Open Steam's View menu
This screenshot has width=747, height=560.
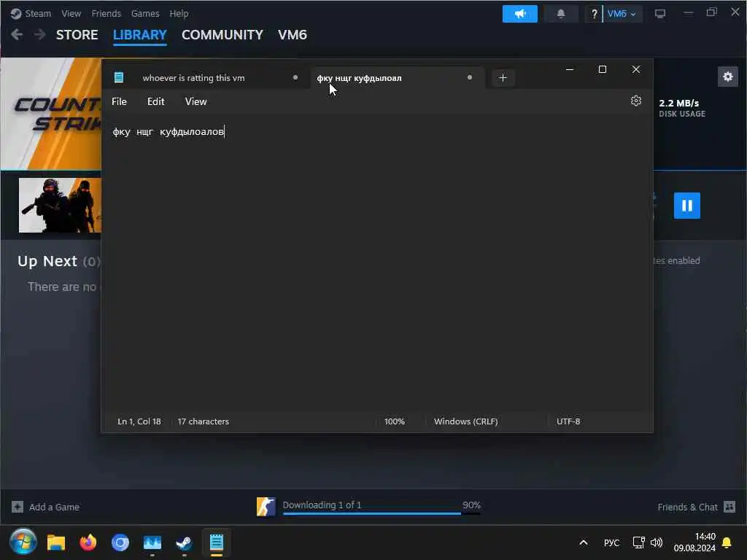[x=71, y=13]
